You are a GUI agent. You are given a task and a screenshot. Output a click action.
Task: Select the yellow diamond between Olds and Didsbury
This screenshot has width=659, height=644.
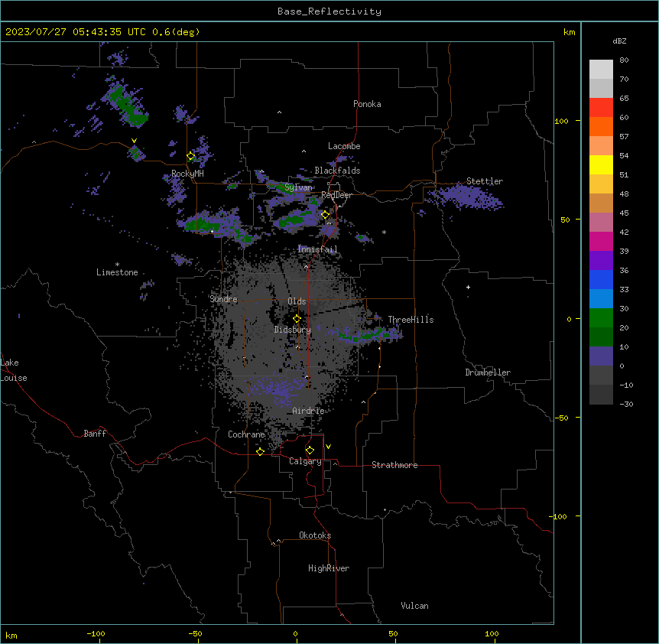(x=297, y=319)
